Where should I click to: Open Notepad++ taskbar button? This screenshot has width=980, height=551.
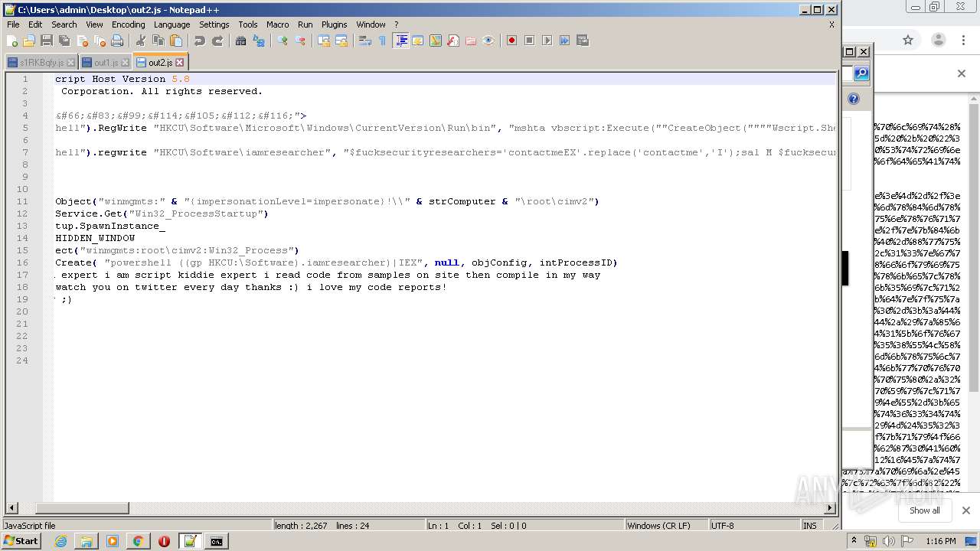coord(190,541)
